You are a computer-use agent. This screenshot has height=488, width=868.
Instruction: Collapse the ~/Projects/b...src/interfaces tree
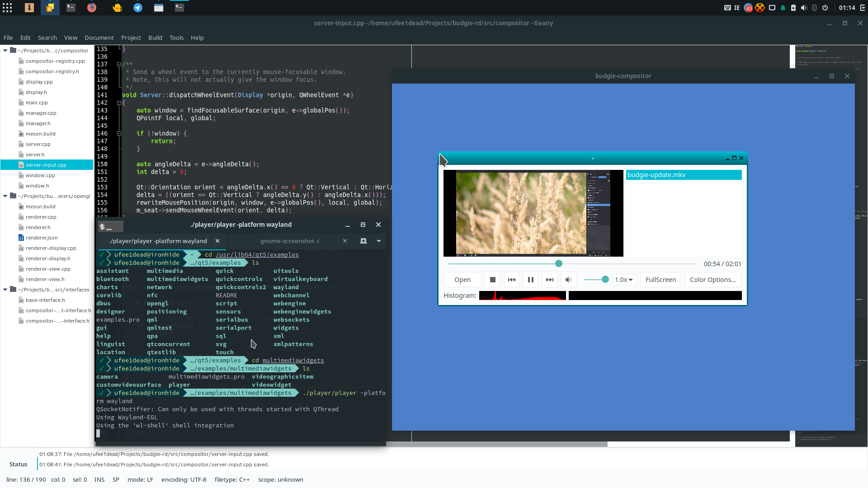tap(5, 290)
